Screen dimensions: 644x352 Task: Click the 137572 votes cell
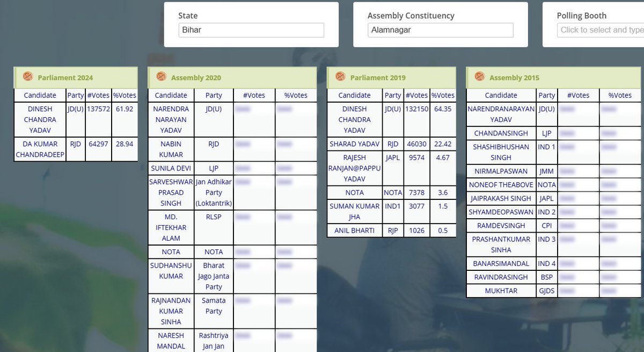click(98, 119)
